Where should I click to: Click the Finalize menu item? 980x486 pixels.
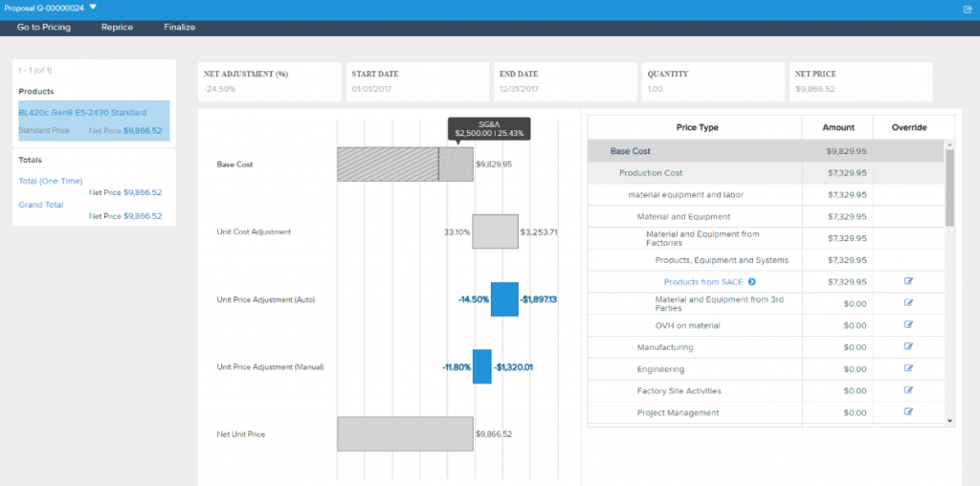pyautogui.click(x=180, y=28)
